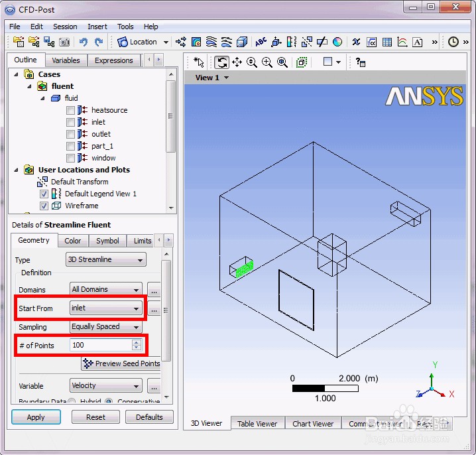
Task: Click the Load Results icon
Action: pos(19,42)
